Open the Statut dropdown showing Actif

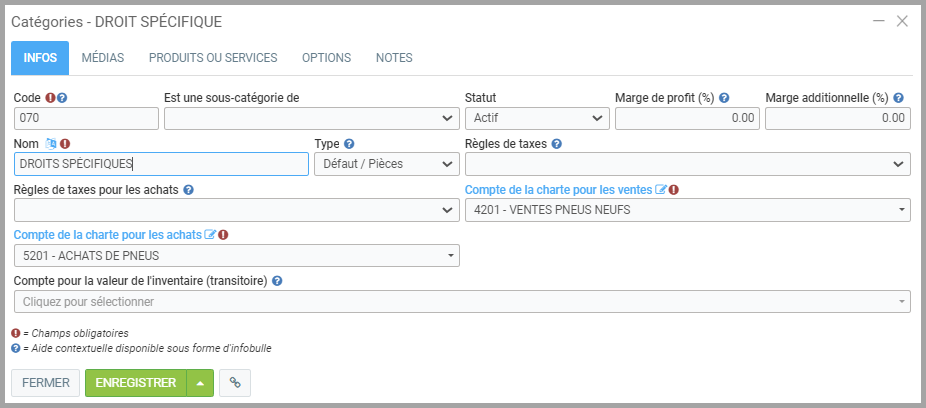tap(537, 118)
